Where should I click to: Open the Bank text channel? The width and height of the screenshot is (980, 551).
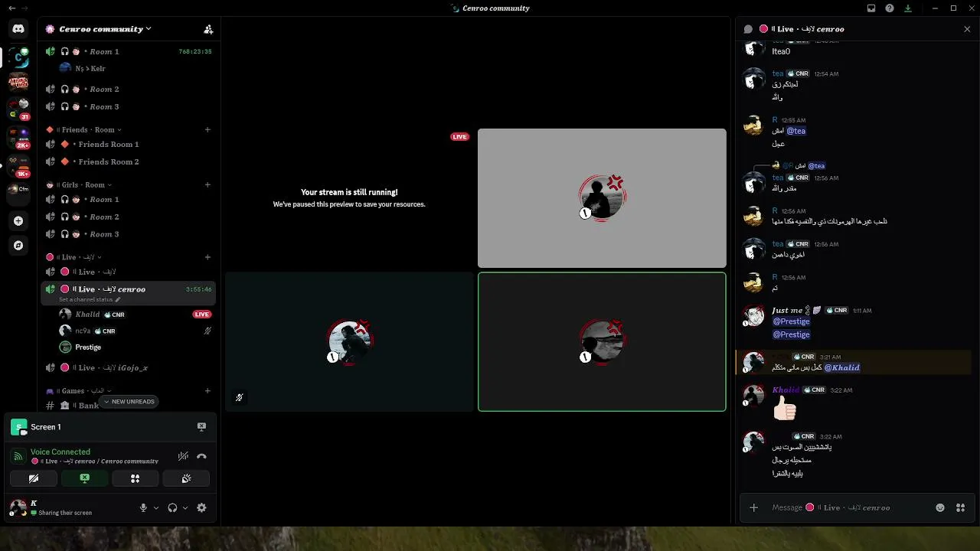click(128, 406)
